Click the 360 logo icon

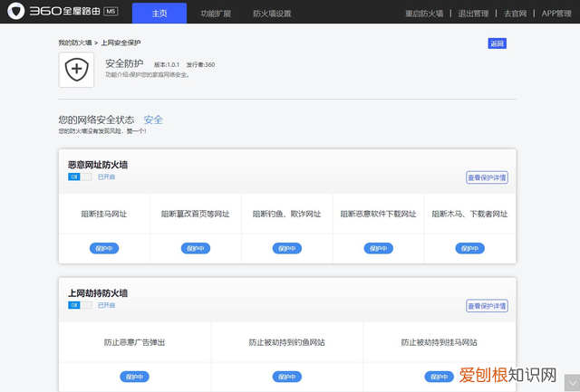pyautogui.click(x=16, y=11)
